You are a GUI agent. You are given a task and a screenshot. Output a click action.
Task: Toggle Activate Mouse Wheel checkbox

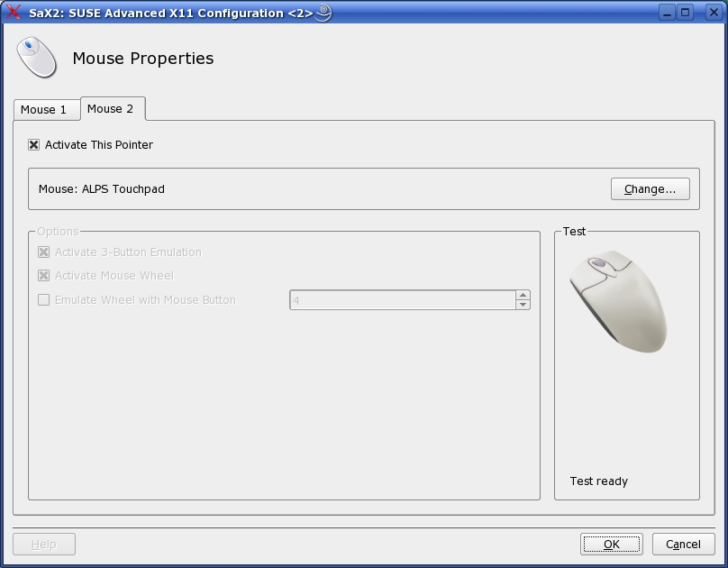coord(43,276)
